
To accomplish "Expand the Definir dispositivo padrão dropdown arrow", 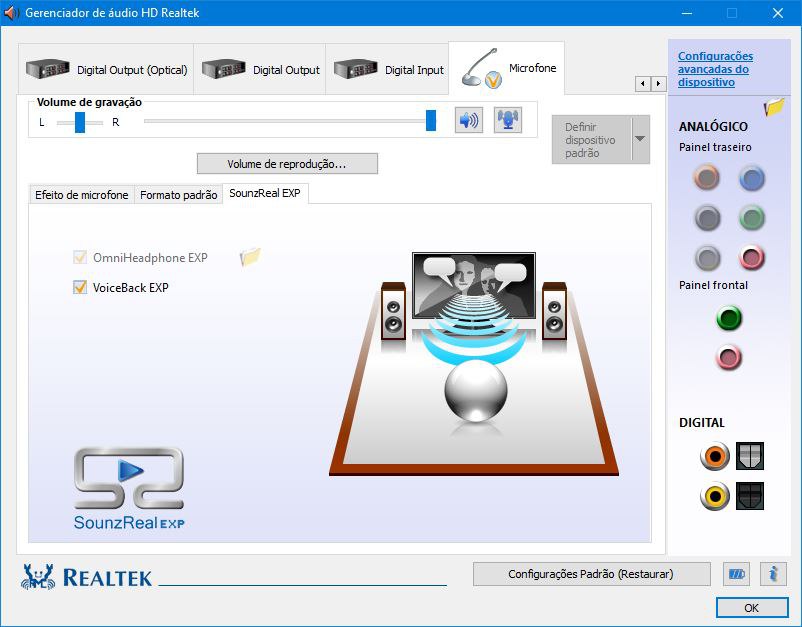I will (x=640, y=139).
